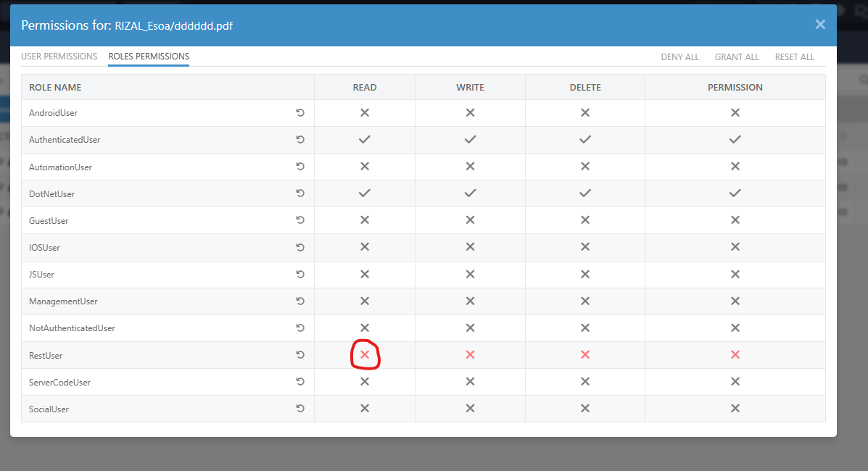This screenshot has width=868, height=471.
Task: Select the ROLES PERMISSIONS tab
Action: point(149,57)
